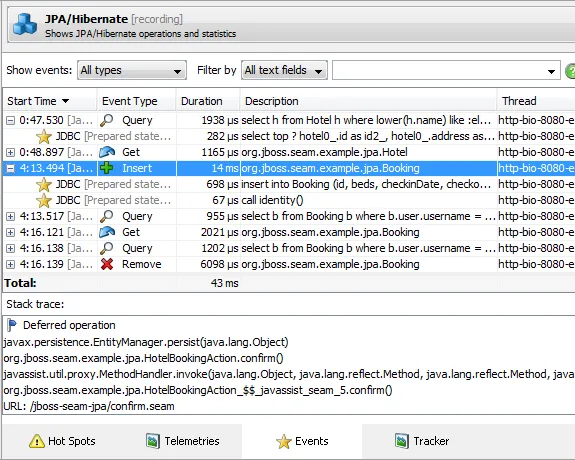Open the 'All types' events dropdown
575x460 pixels.
(x=132, y=70)
